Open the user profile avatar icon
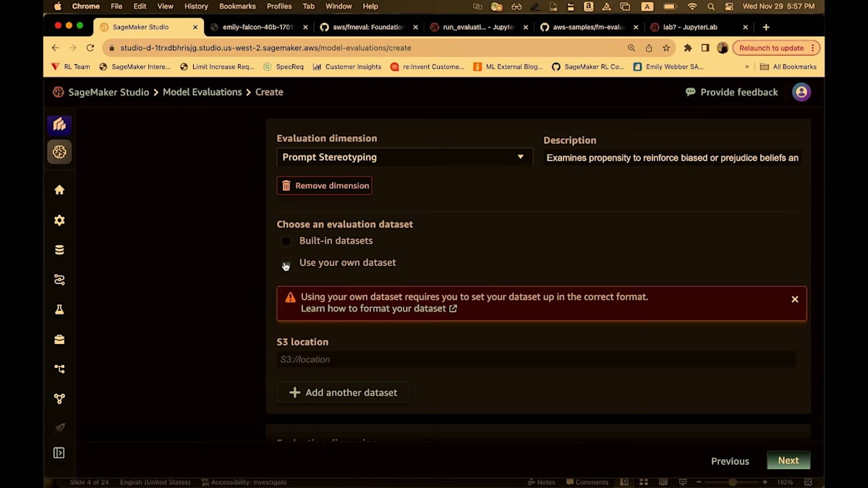The width and height of the screenshot is (868, 488). (x=801, y=92)
